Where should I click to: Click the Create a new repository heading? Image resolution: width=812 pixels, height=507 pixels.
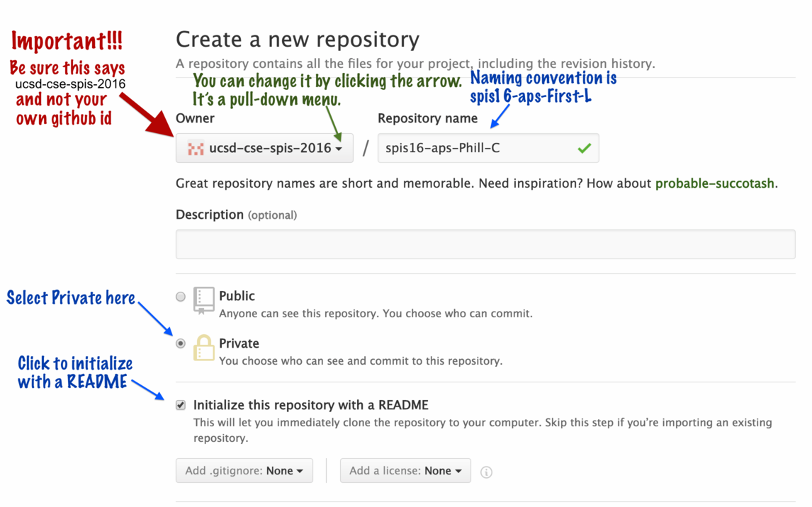tap(298, 40)
